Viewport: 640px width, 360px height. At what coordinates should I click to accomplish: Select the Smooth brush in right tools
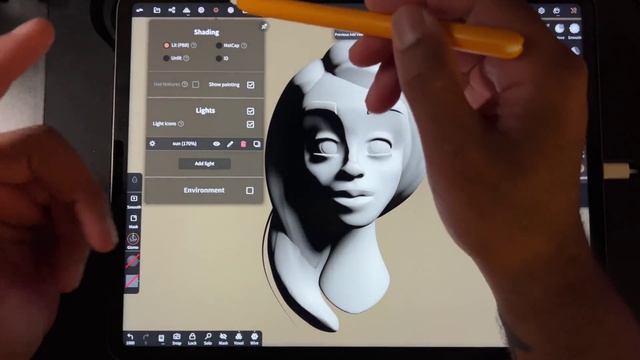click(x=575, y=31)
